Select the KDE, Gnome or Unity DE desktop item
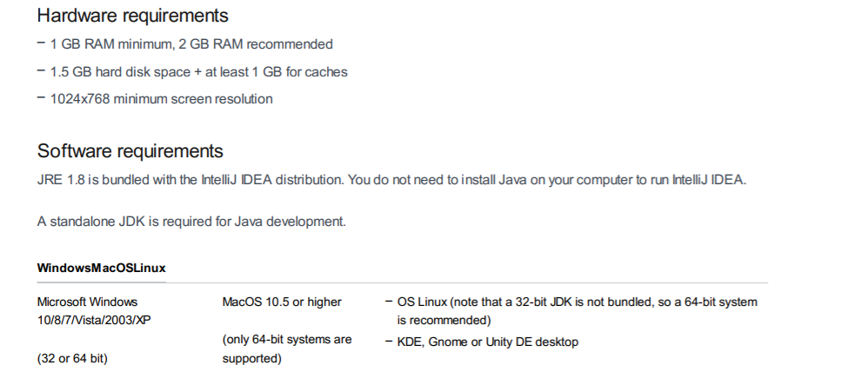Image resolution: width=868 pixels, height=392 pixels. (488, 342)
